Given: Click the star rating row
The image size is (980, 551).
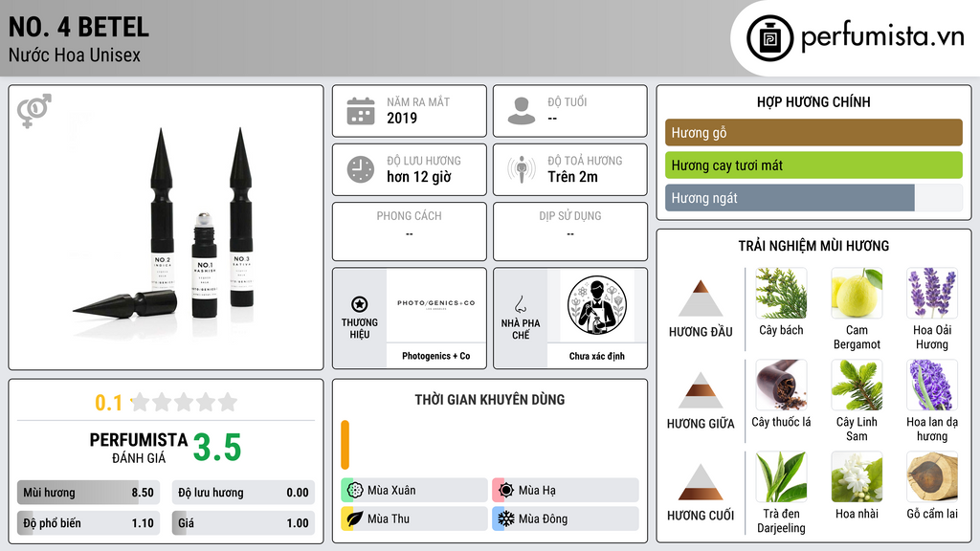Looking at the screenshot, I should tap(185, 403).
